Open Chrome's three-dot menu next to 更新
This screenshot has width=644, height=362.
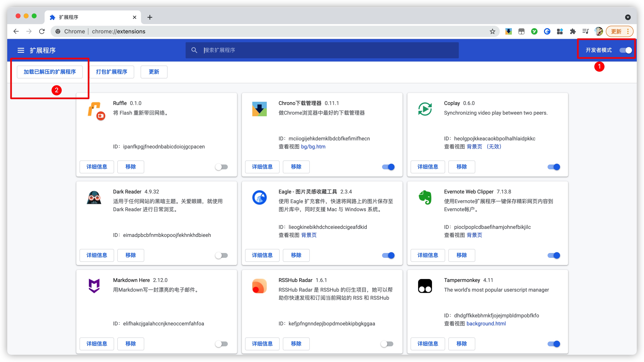click(x=628, y=31)
